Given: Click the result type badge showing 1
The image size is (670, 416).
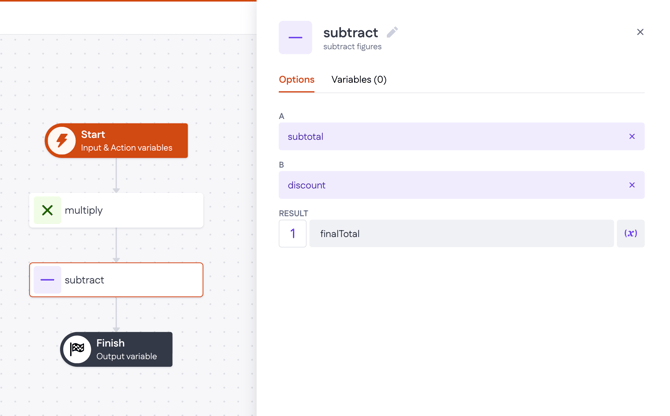Looking at the screenshot, I should (x=292, y=234).
